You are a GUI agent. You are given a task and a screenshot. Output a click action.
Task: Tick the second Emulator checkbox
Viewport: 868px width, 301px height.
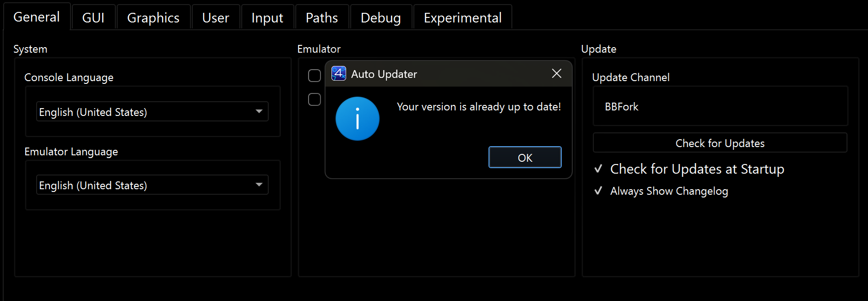point(315,99)
